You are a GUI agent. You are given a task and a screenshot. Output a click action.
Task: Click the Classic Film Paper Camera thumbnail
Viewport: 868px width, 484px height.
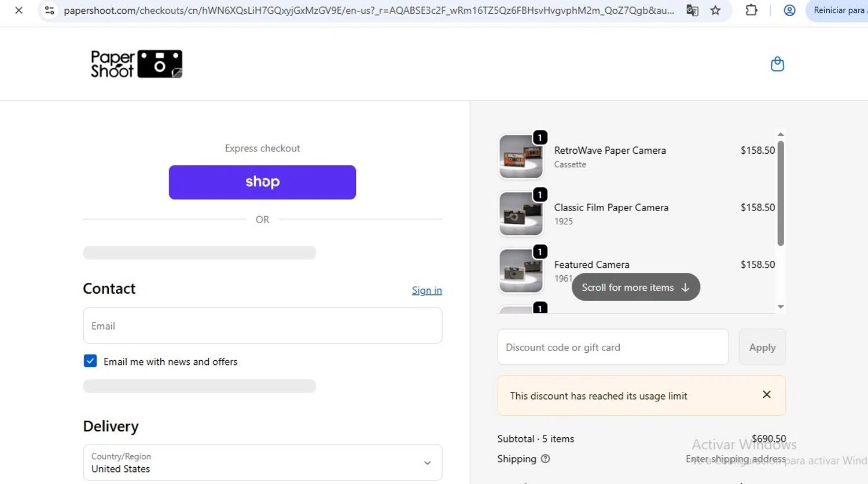coord(521,214)
